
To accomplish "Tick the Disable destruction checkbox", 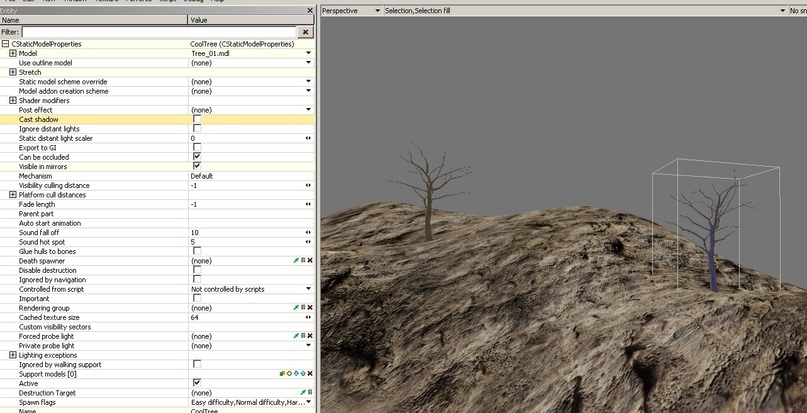I will 197,270.
